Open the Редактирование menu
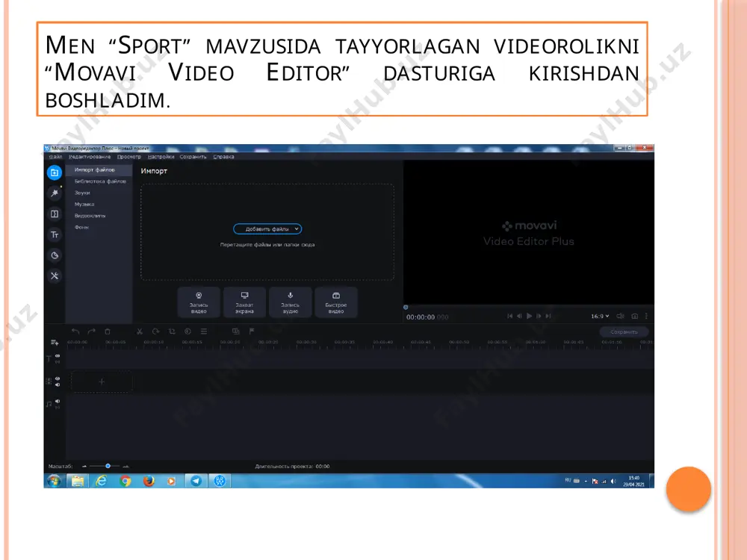The image size is (747, 560). click(x=90, y=157)
